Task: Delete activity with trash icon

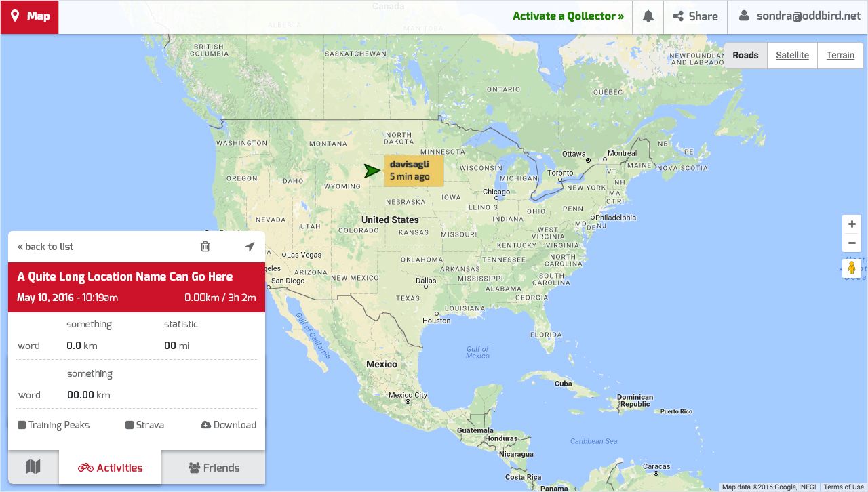Action: [205, 247]
